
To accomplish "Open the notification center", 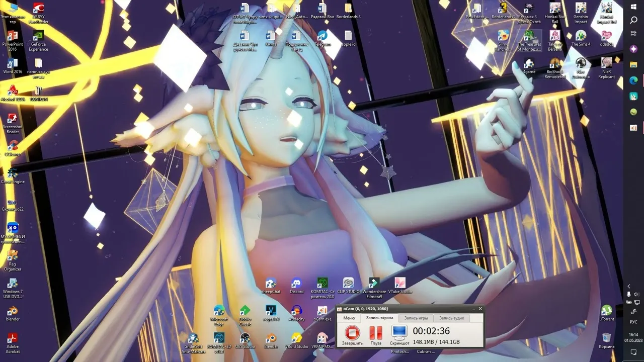I will coord(633,352).
